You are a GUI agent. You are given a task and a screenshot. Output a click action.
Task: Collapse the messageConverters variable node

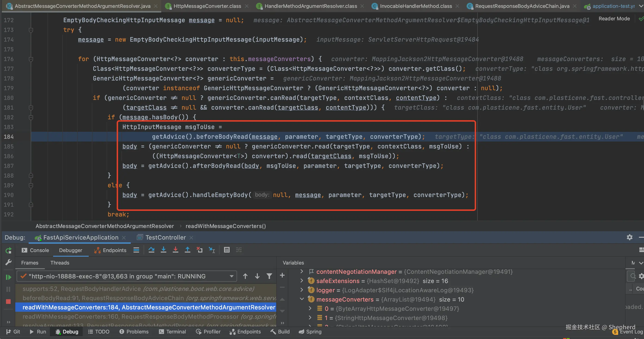302,299
